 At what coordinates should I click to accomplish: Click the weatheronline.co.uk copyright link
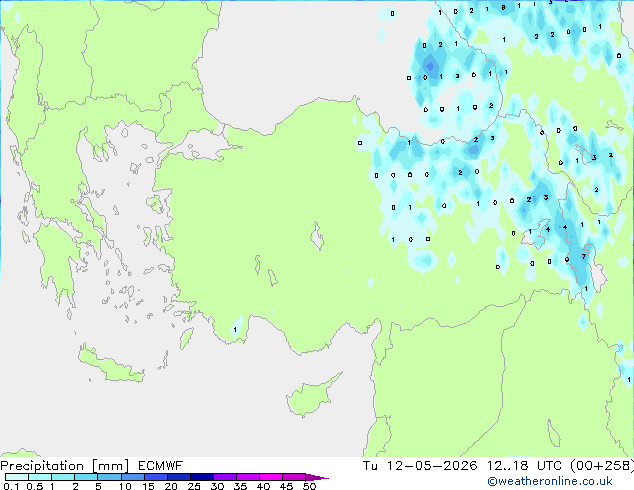pos(550,481)
